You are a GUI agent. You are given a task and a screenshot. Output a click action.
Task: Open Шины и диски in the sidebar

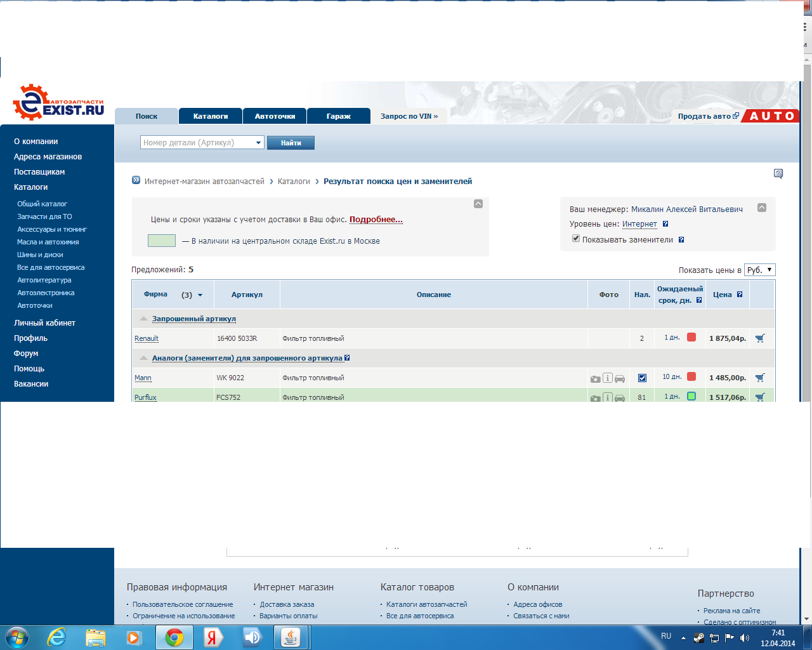coord(40,255)
